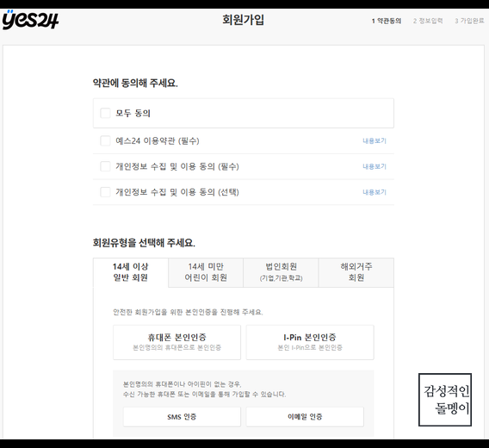Viewport: 489px width, 448px height.
Task: Click the SMS 인증 button
Action: pos(182,417)
